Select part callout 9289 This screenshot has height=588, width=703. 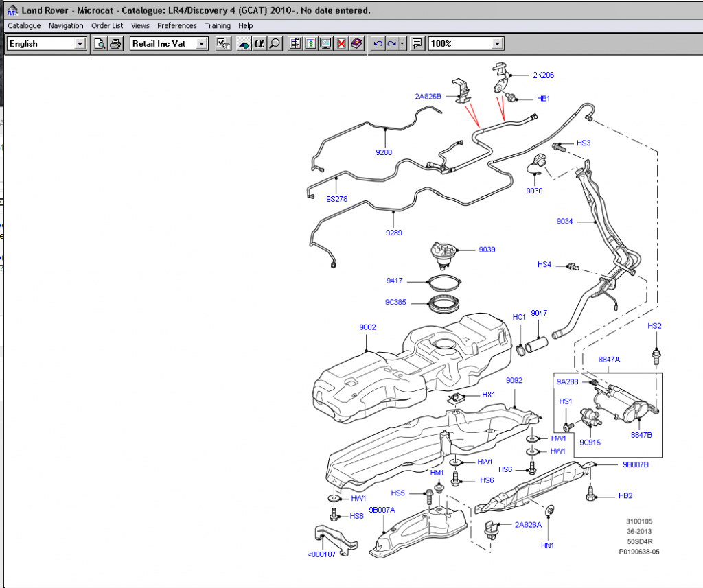tap(393, 233)
